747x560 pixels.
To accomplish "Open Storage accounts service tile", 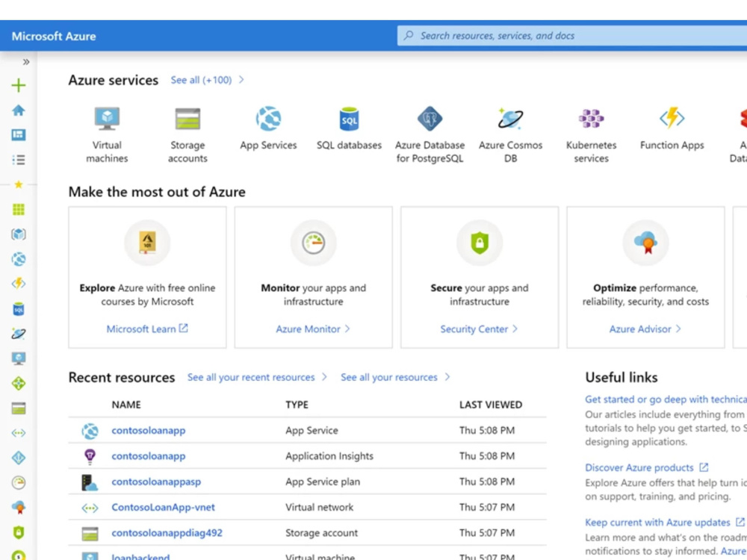I will pyautogui.click(x=187, y=135).
